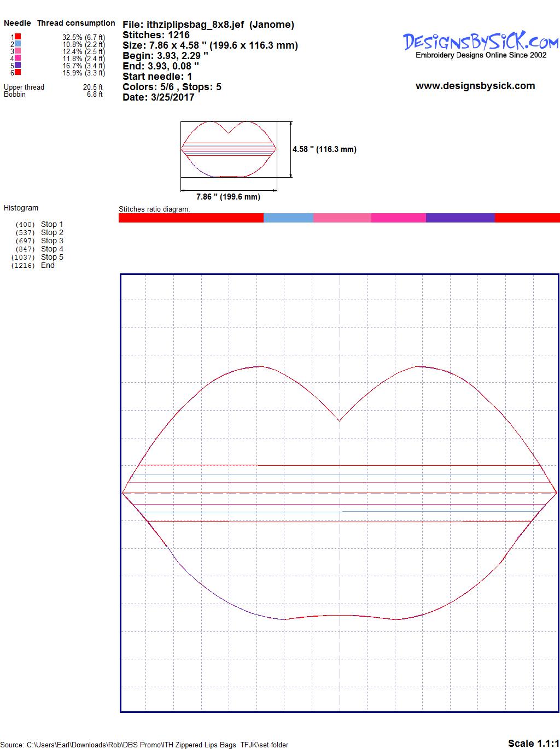Select Stop 1 in the histogram
Screen dimensions: 560x749
[52, 224]
